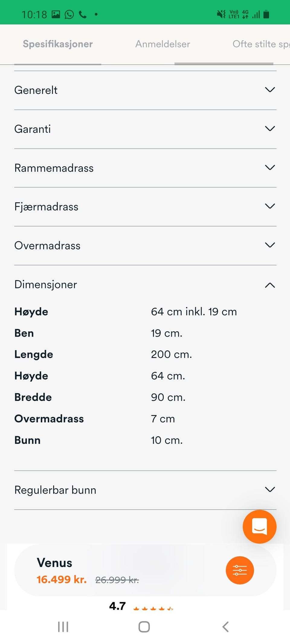Tap the orange filter options button
The width and height of the screenshot is (290, 644).
240,570
